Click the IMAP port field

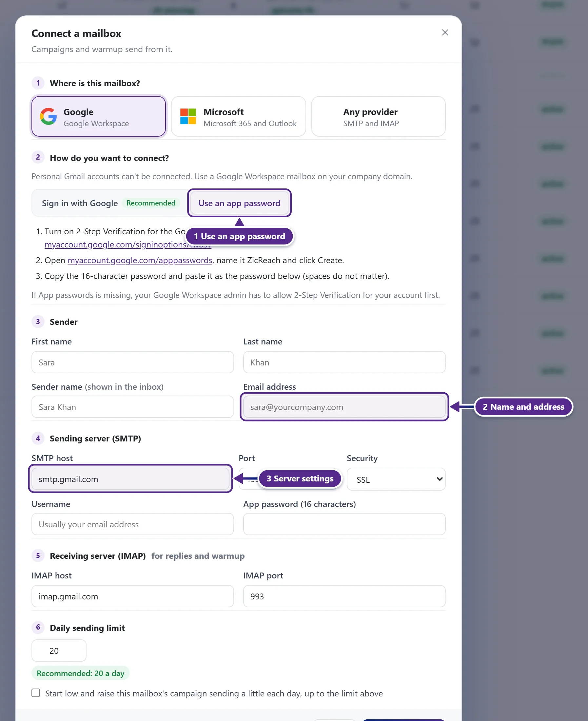[344, 596]
